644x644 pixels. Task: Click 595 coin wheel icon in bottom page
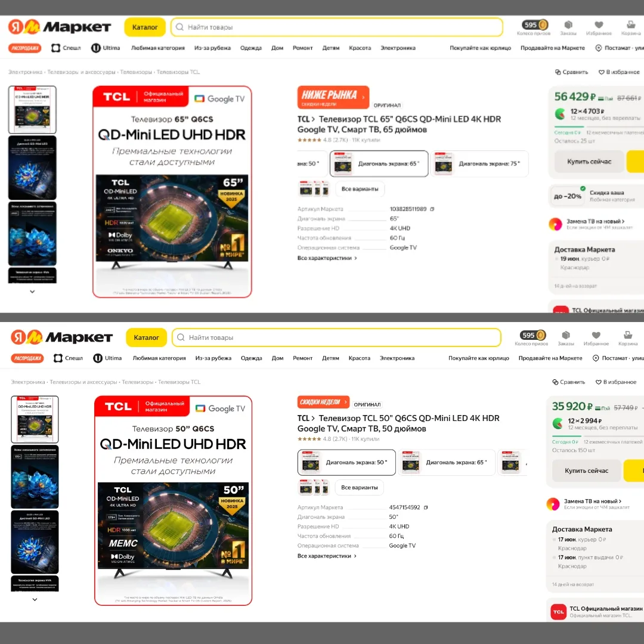tap(532, 335)
